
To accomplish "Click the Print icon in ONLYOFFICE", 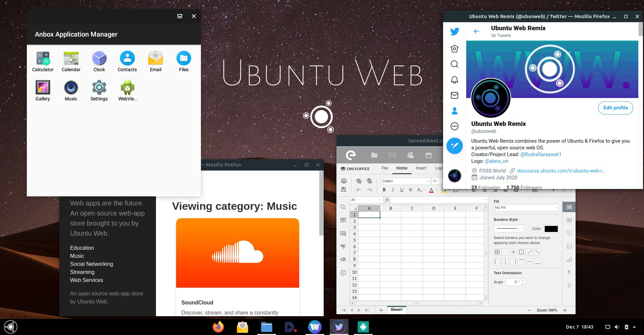I will pyautogui.click(x=343, y=181).
